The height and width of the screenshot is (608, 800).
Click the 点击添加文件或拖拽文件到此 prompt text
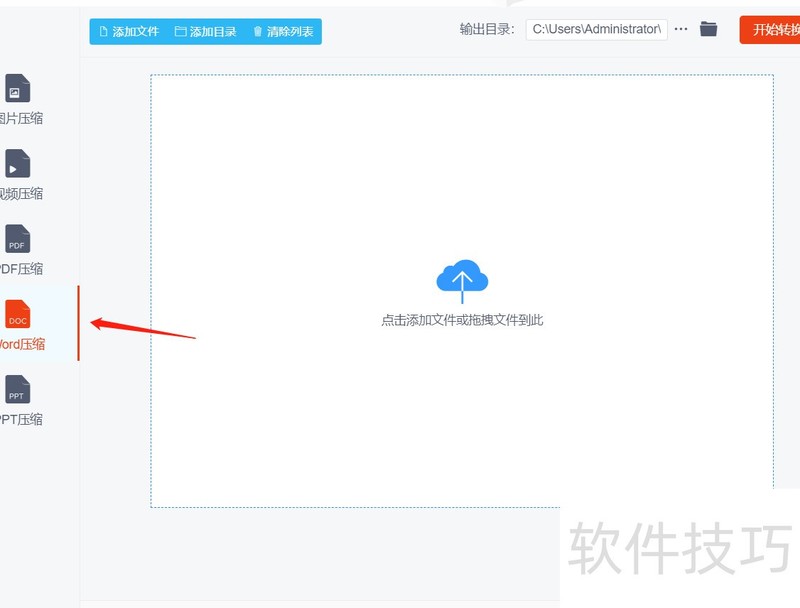click(x=462, y=321)
